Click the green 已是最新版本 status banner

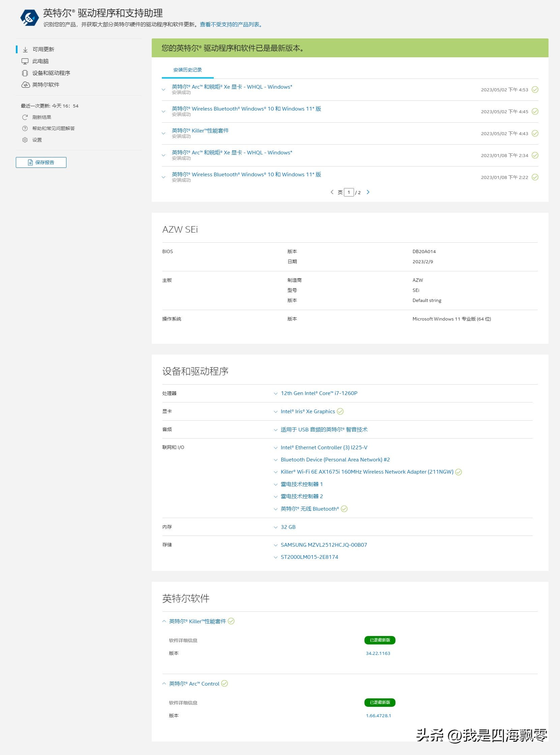point(350,48)
